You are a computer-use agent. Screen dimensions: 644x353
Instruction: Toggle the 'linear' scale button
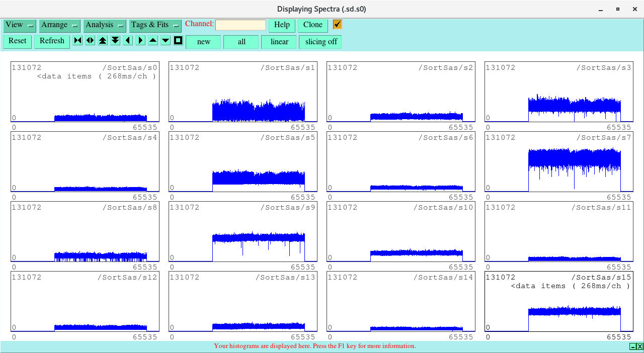279,42
